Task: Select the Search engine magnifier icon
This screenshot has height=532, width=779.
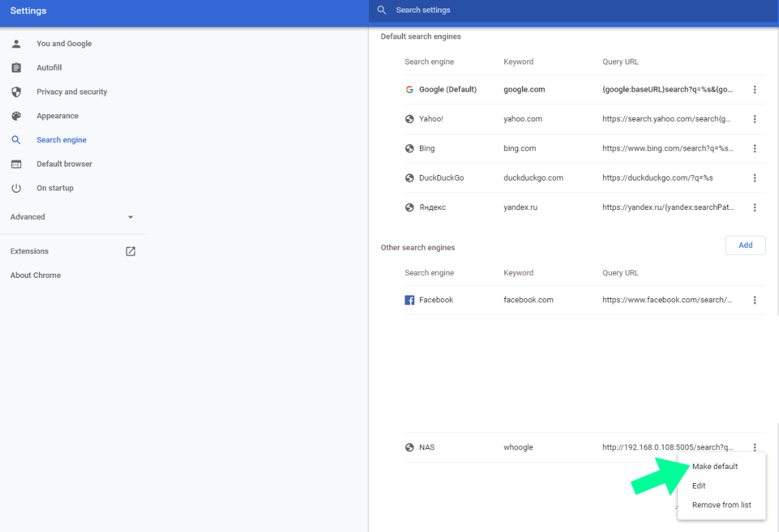Action: click(x=16, y=139)
